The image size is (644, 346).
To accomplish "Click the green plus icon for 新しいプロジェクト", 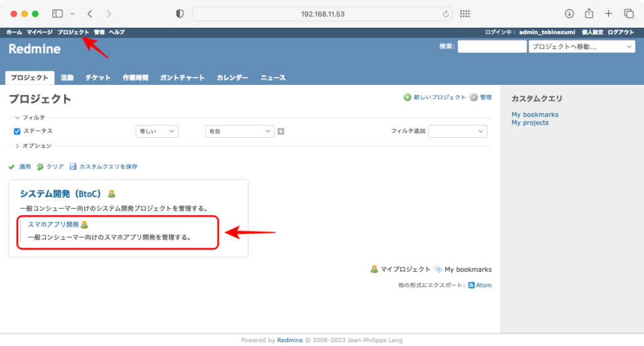I will pyautogui.click(x=407, y=98).
